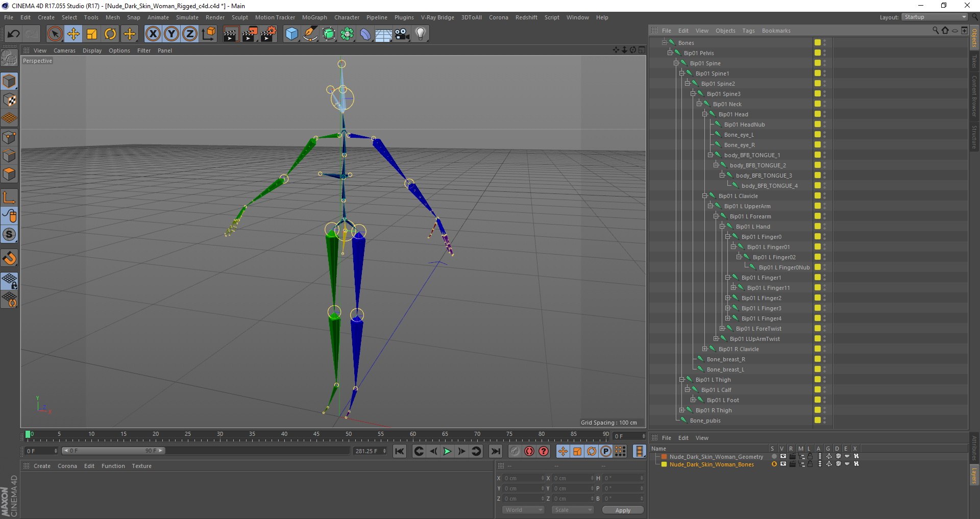
Task: Add a cube primitive object
Action: (291, 34)
